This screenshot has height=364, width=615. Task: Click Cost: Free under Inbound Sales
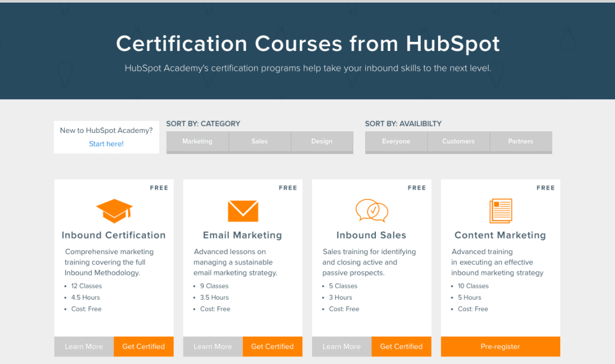[x=344, y=309]
